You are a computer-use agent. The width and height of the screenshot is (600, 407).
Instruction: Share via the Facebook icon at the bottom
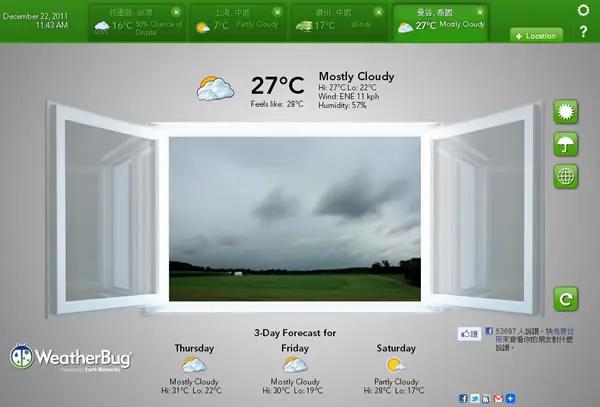tap(463, 399)
